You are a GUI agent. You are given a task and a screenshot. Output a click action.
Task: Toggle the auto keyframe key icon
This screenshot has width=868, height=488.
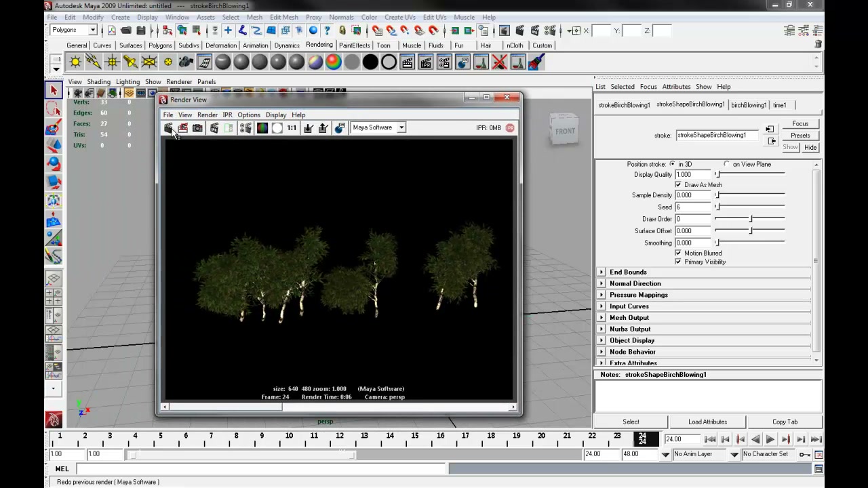804,454
